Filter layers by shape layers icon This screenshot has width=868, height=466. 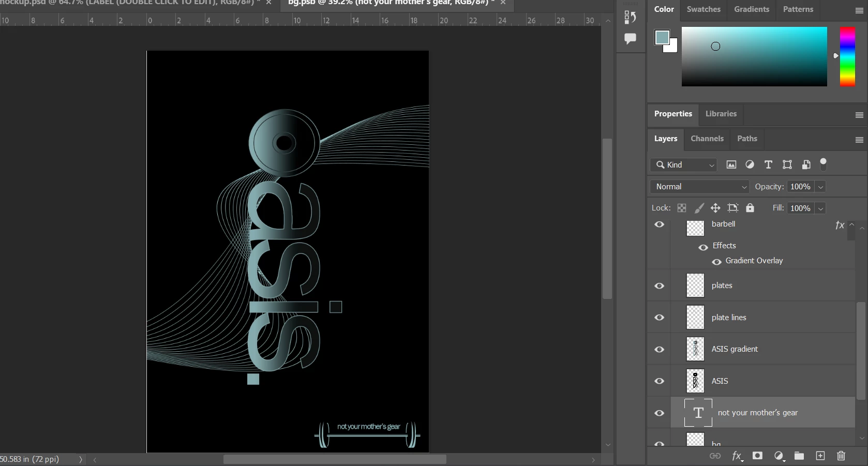point(787,164)
